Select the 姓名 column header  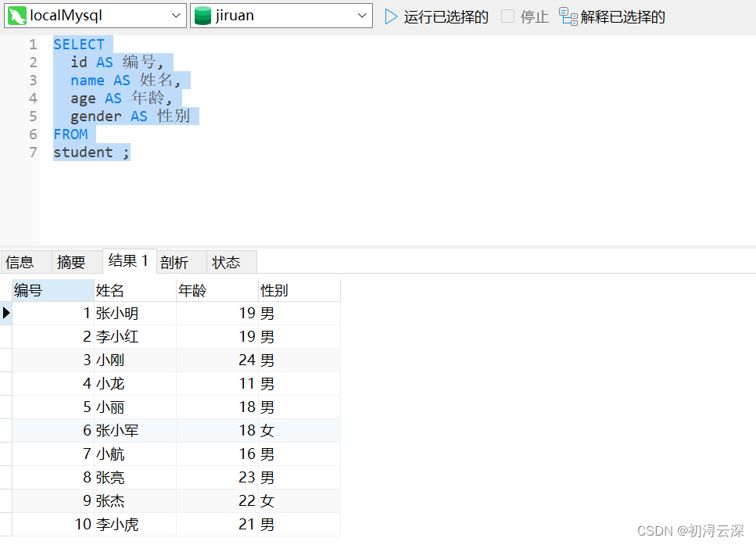[x=135, y=290]
